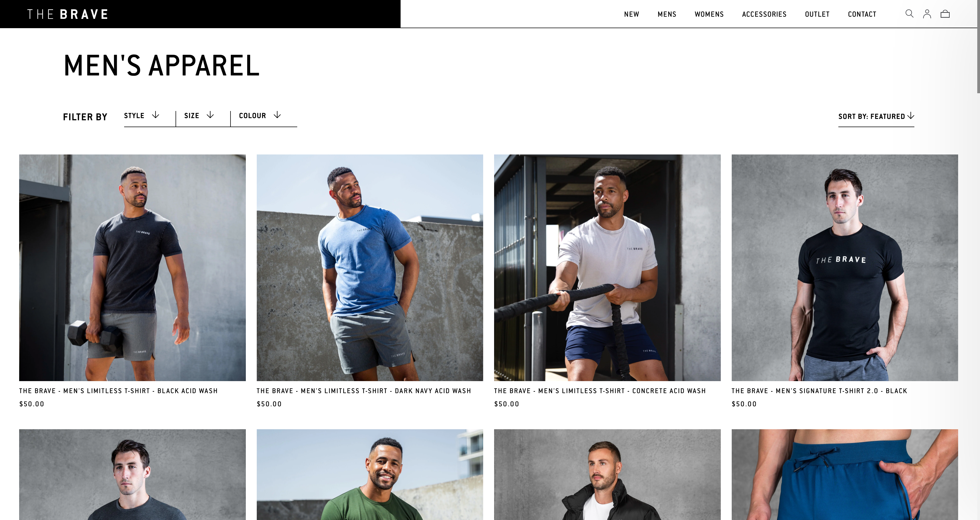Click the arrow beside Size filter
This screenshot has height=520, width=980.
pos(210,115)
